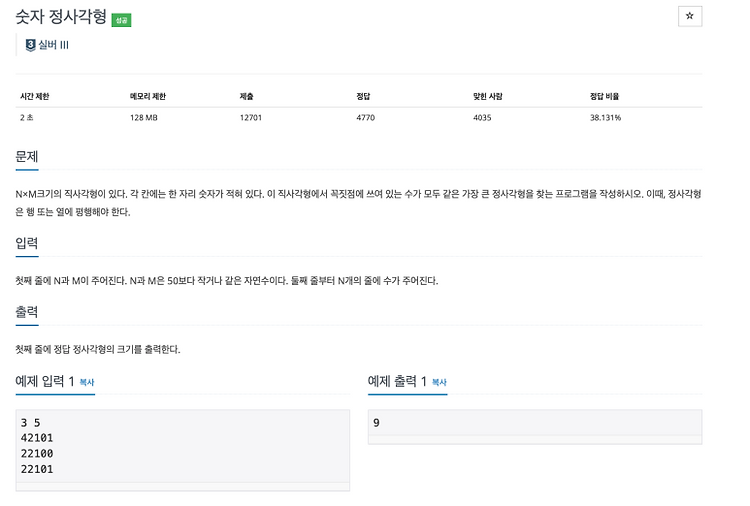Click the star favorite button
Viewport: 750px width, 506px height.
[x=690, y=16]
